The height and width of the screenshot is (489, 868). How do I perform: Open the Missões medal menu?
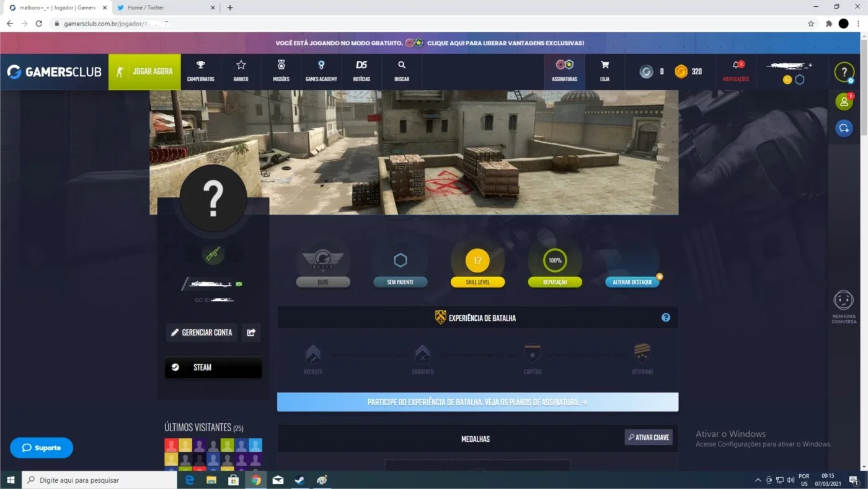(281, 71)
